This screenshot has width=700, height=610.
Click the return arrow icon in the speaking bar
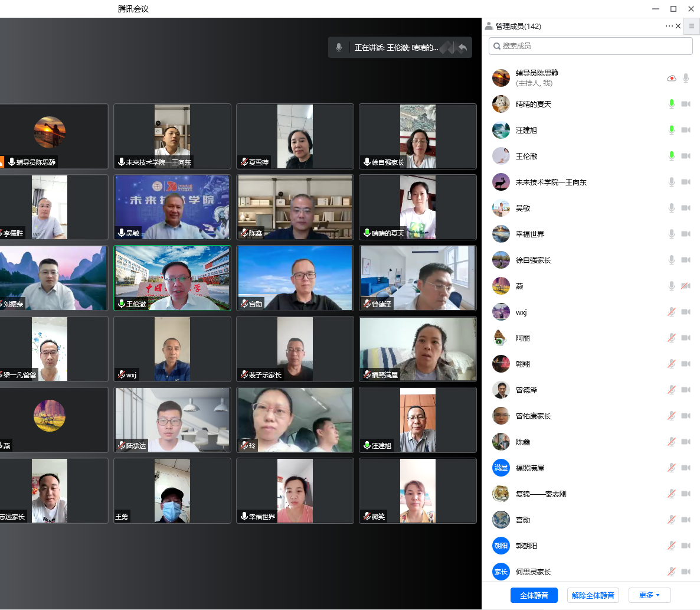(x=462, y=47)
